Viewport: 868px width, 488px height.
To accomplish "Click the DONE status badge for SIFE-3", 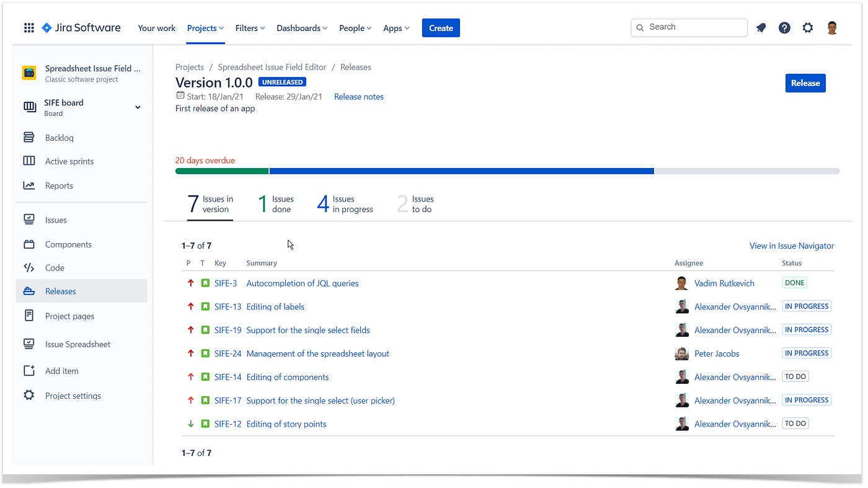I will tap(795, 283).
